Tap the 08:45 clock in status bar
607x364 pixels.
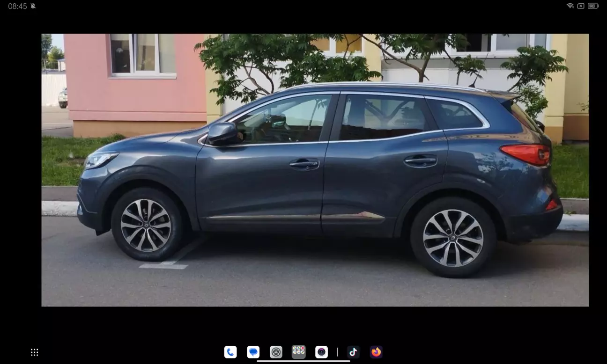[17, 6]
